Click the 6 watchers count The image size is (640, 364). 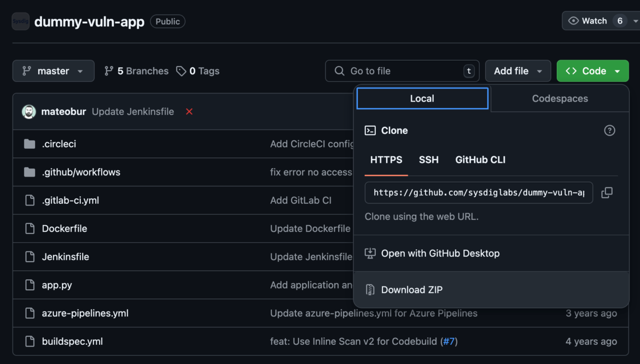(x=620, y=21)
